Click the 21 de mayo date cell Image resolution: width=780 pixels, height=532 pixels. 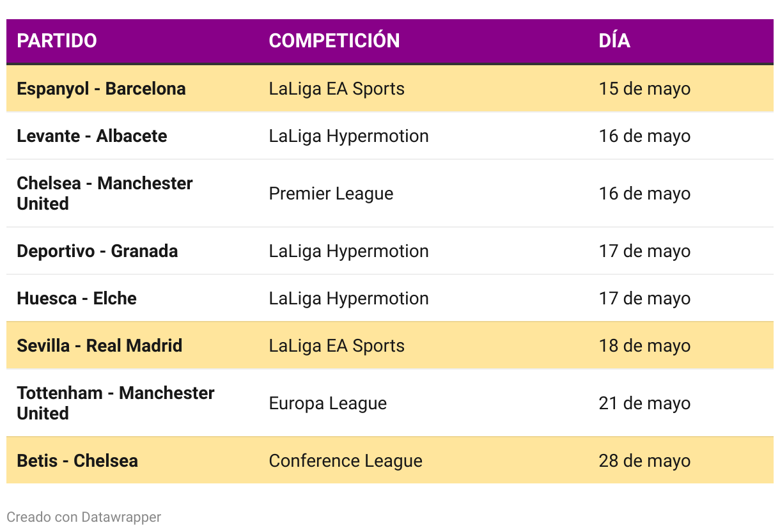point(644,403)
